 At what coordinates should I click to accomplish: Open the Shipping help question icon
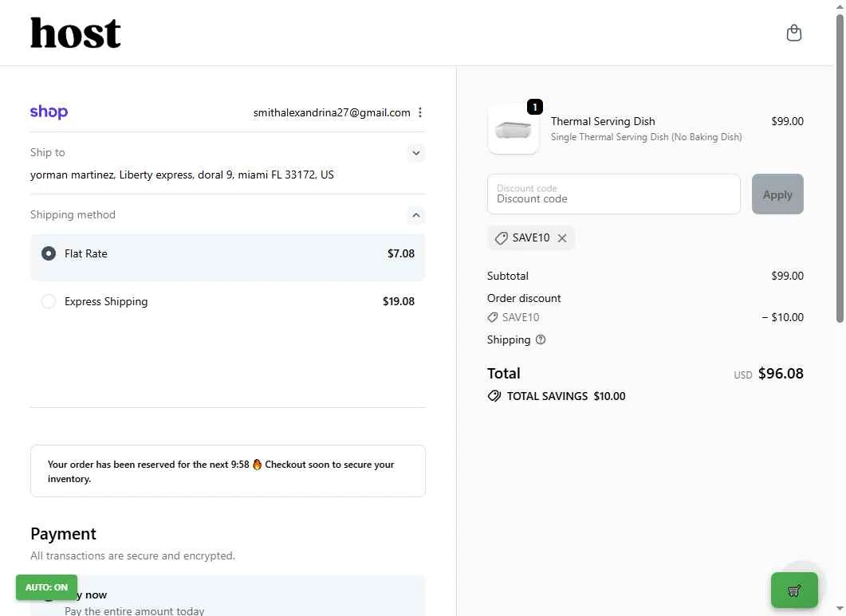pos(540,339)
